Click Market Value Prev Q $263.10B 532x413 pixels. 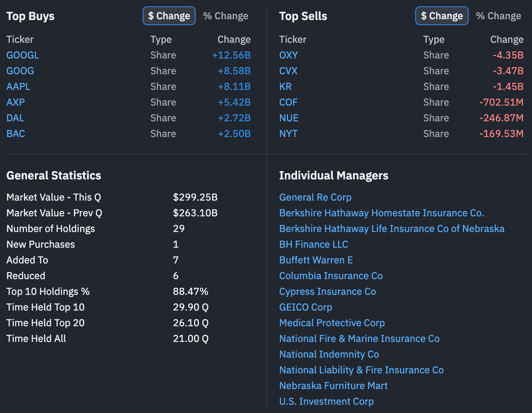195,213
